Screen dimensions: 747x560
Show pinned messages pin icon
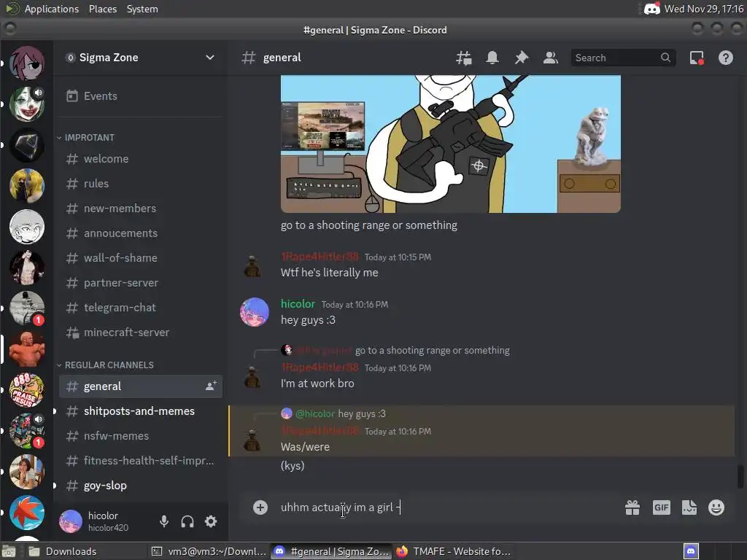point(522,58)
